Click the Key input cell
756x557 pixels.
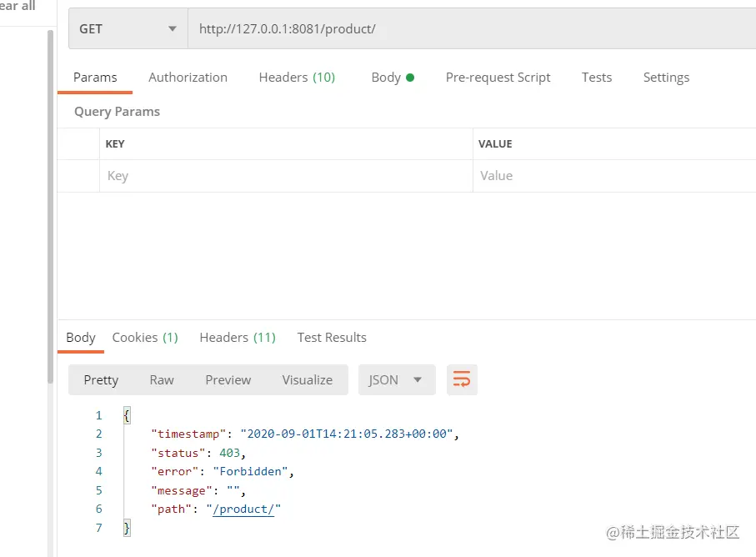click(x=283, y=176)
